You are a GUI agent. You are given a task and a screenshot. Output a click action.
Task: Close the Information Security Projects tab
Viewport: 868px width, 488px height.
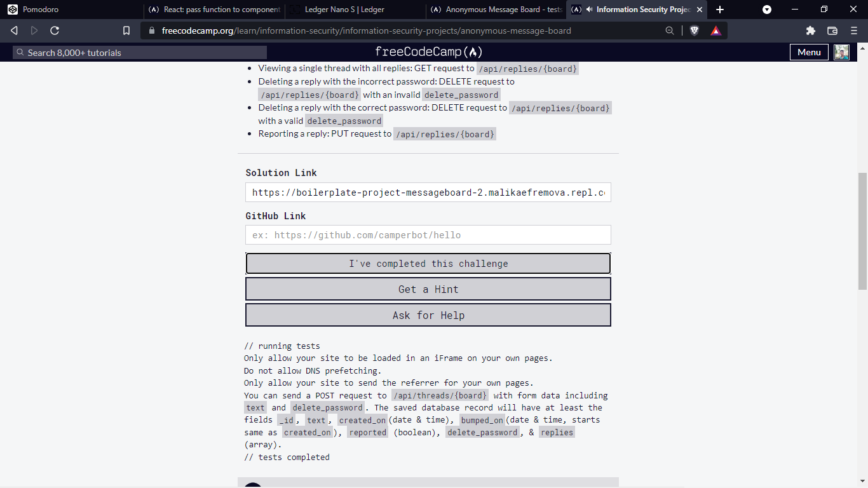pos(700,10)
